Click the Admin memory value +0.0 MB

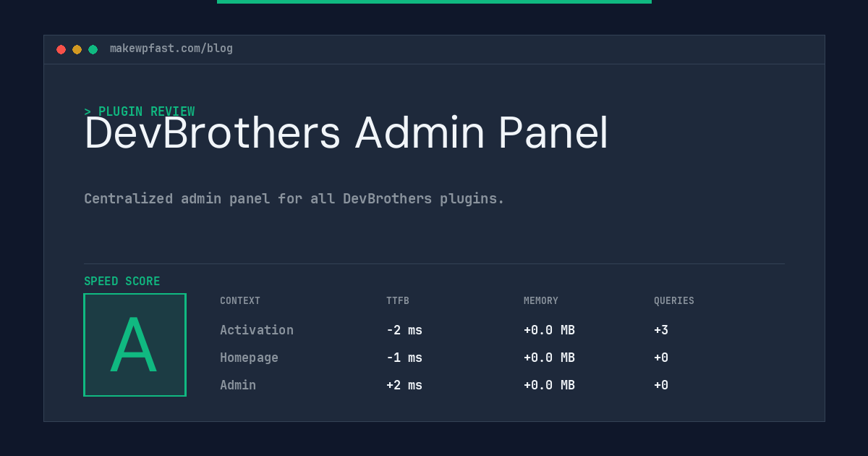549,385
